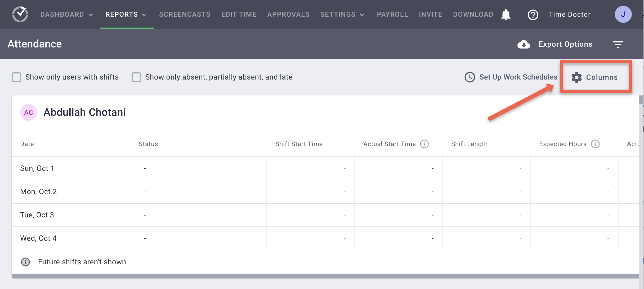Toggle Show only absent, partially absent, and late
Image resolution: width=644 pixels, height=289 pixels.
[136, 77]
